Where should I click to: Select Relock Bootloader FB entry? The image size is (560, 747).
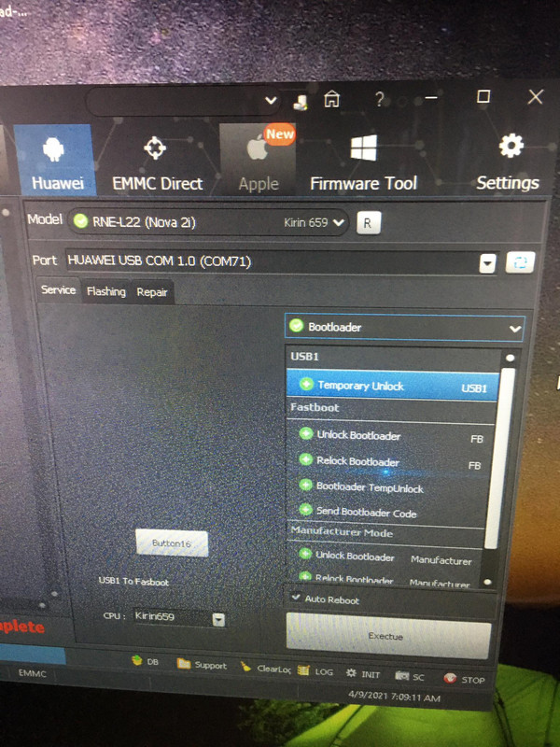pyautogui.click(x=390, y=462)
